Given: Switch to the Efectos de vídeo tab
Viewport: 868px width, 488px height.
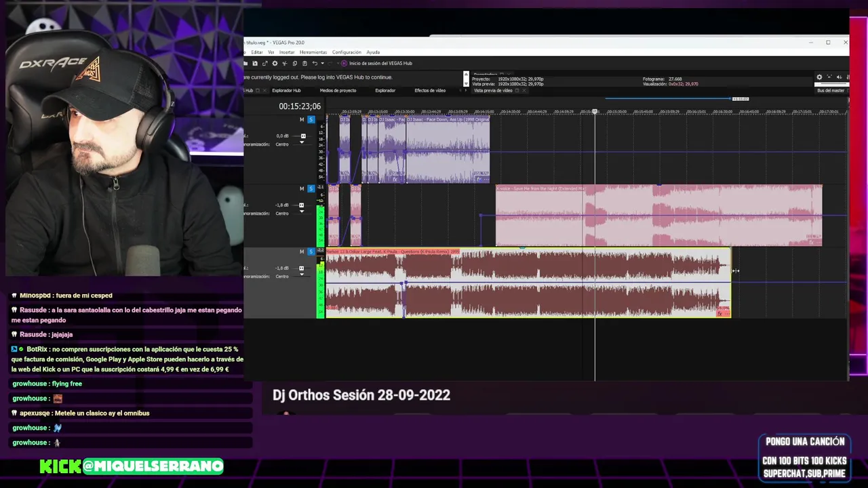Looking at the screenshot, I should [430, 90].
